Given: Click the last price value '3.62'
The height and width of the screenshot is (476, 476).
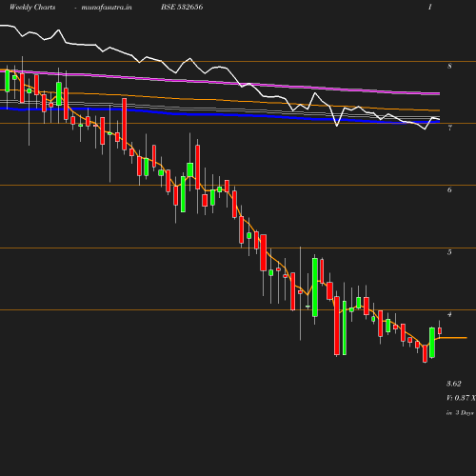Looking at the screenshot, I should pos(454,384).
